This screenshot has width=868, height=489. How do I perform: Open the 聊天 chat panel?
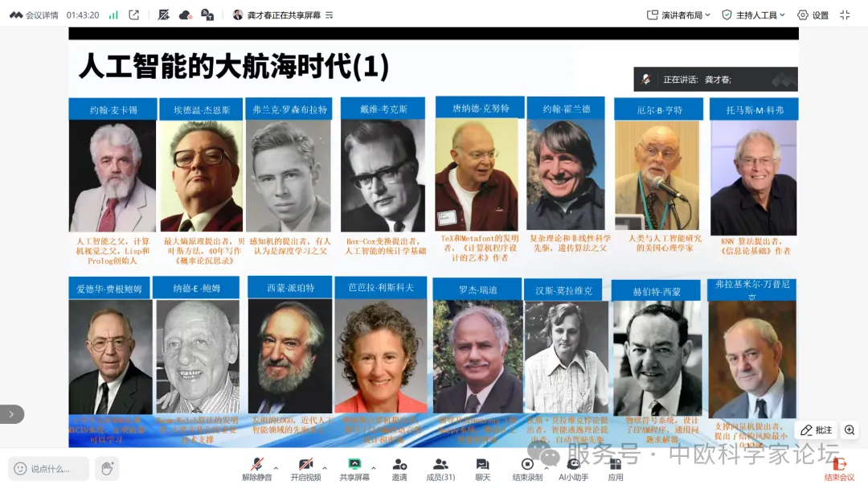[482, 469]
